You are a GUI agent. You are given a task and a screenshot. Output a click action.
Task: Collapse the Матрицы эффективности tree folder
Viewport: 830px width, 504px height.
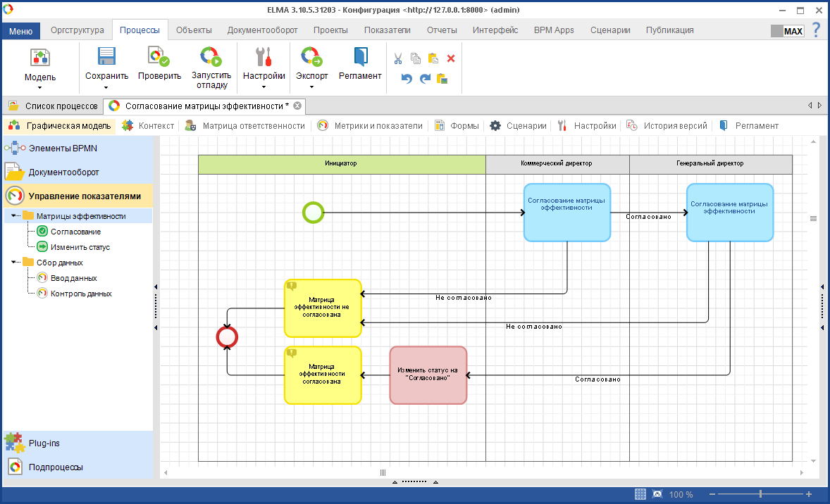[14, 216]
